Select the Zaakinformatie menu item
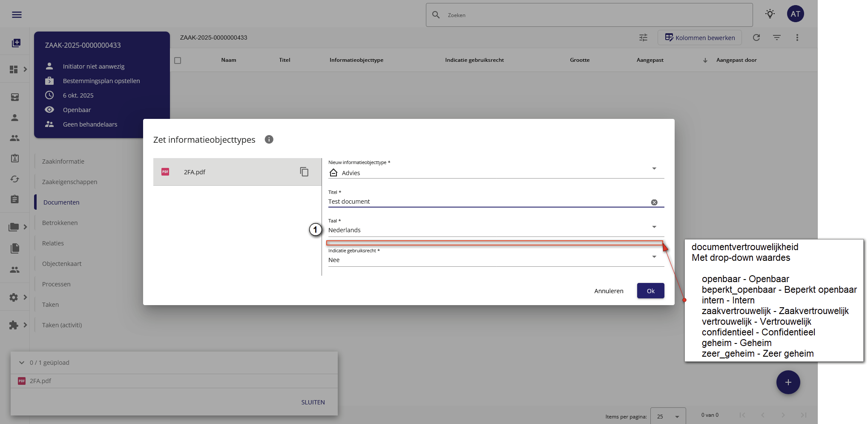 63,162
